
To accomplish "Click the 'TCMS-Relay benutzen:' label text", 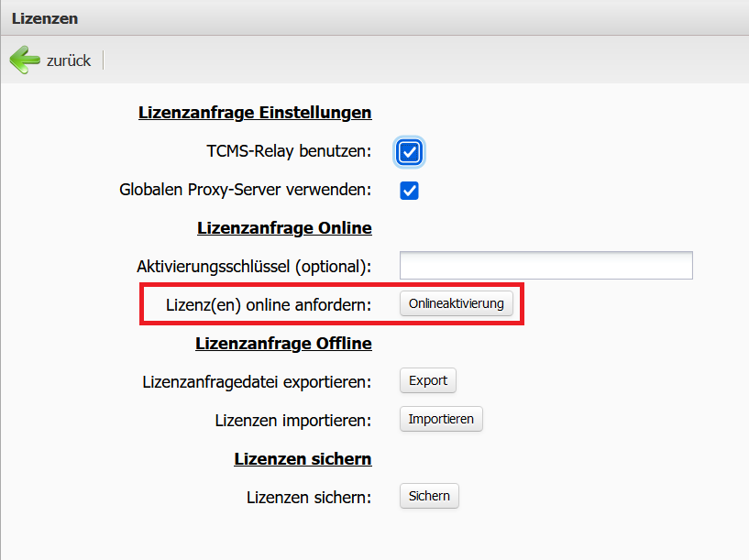I will (289, 151).
